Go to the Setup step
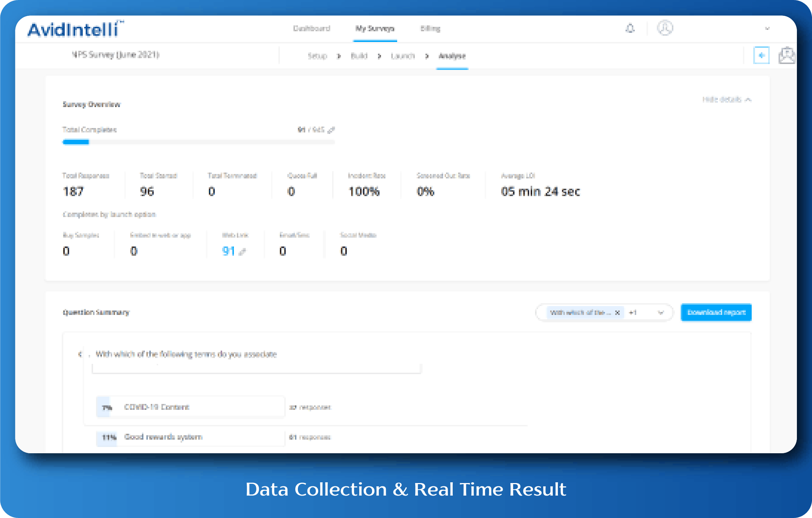812x518 pixels. tap(317, 56)
